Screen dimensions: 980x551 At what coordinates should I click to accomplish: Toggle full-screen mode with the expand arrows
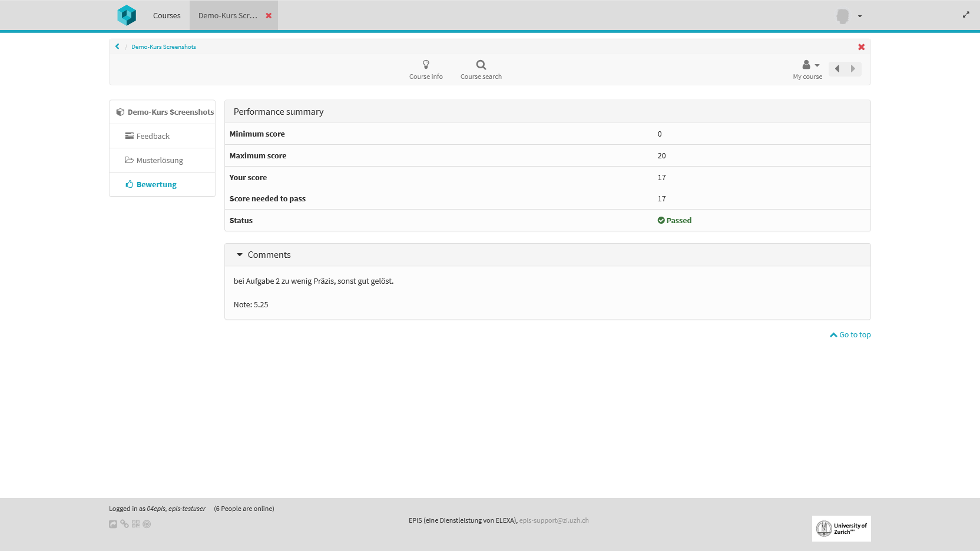coord(966,15)
